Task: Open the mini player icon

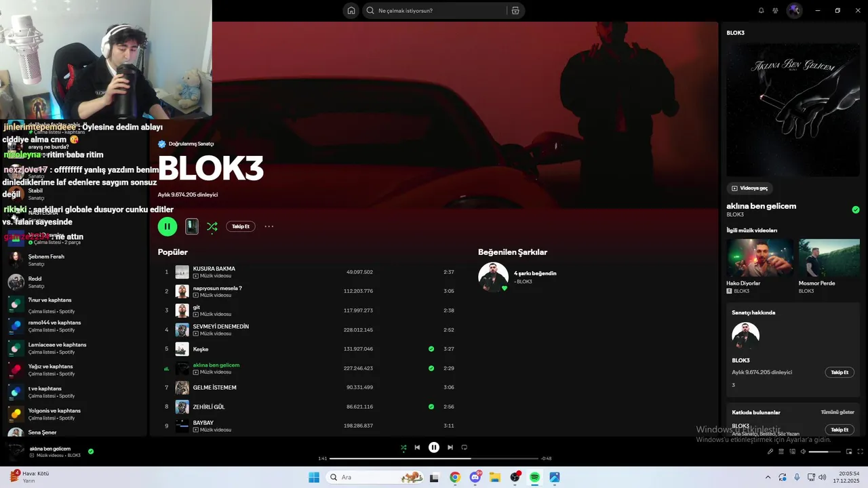Action: [848, 451]
